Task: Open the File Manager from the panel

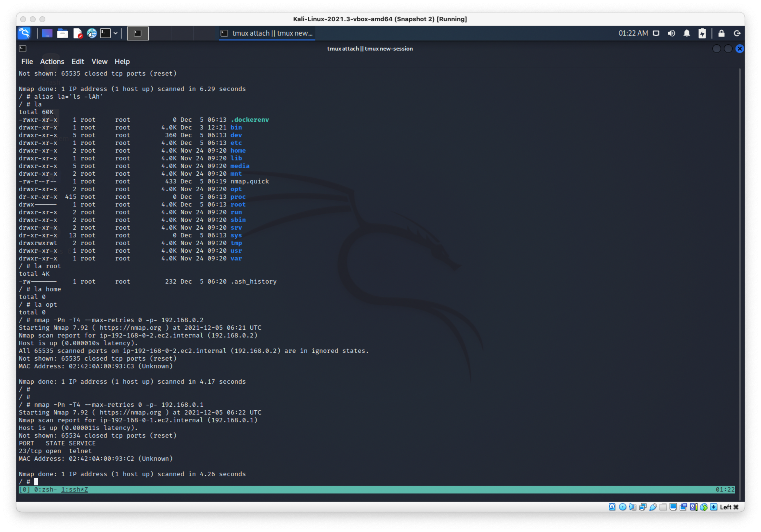Action: pyautogui.click(x=62, y=33)
